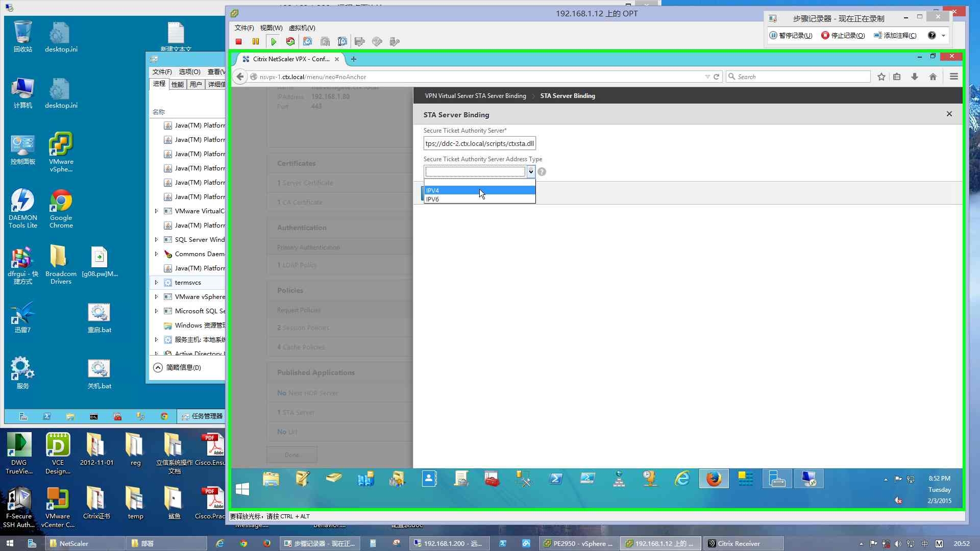Reload the Firefox page
Viewport: 980px width, 551px height.
click(717, 77)
